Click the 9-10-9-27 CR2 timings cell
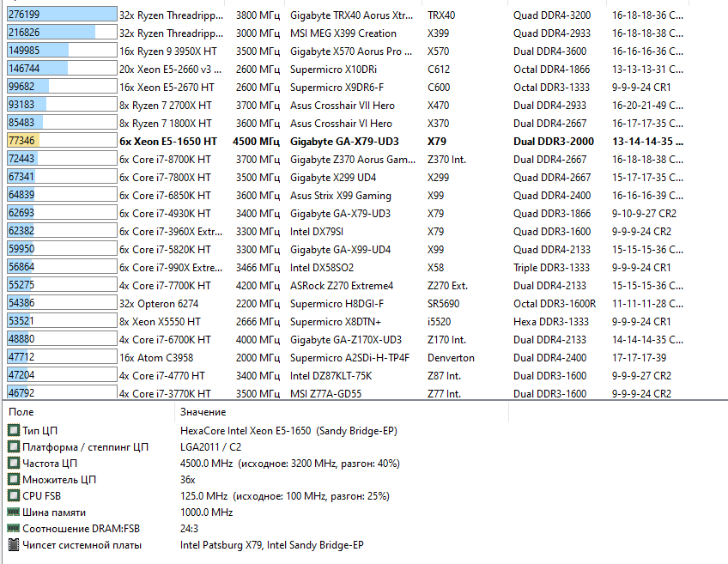 tap(644, 214)
